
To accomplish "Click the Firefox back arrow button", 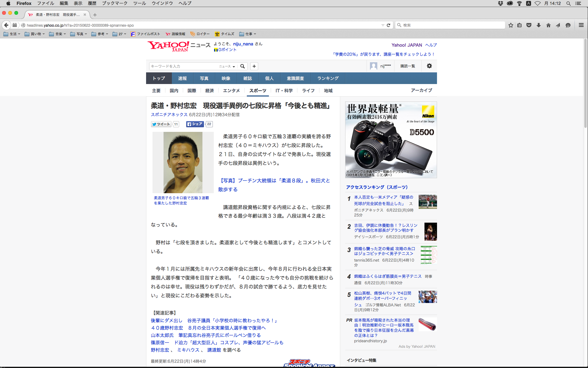I will (6, 25).
